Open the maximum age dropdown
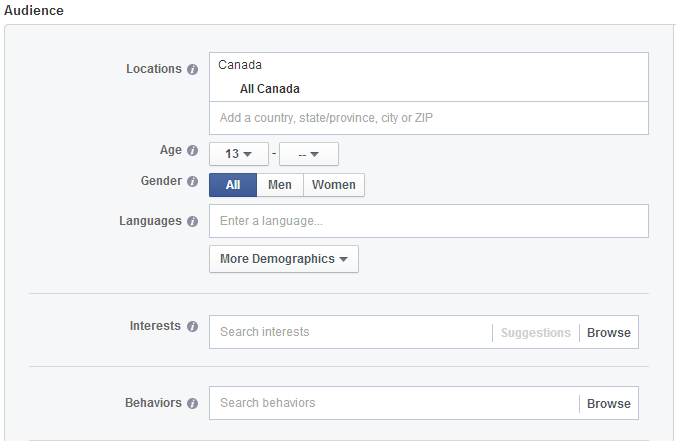Screen dimensions: 676x441 tap(309, 154)
